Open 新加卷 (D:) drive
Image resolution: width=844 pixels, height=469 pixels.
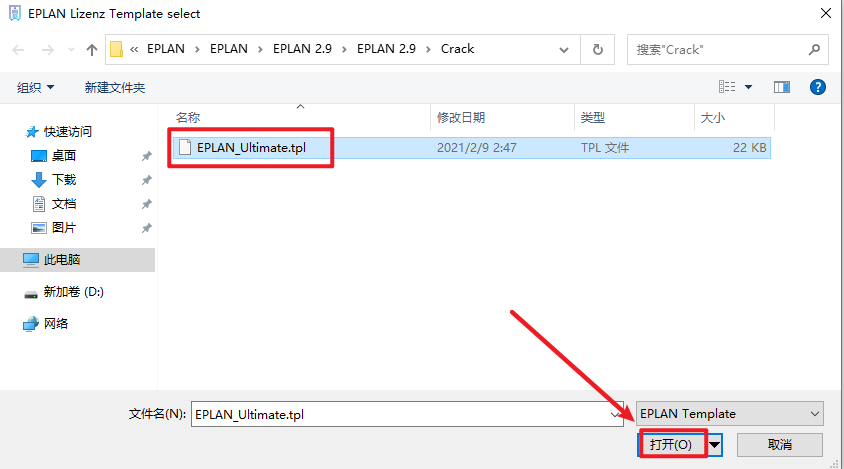point(73,292)
